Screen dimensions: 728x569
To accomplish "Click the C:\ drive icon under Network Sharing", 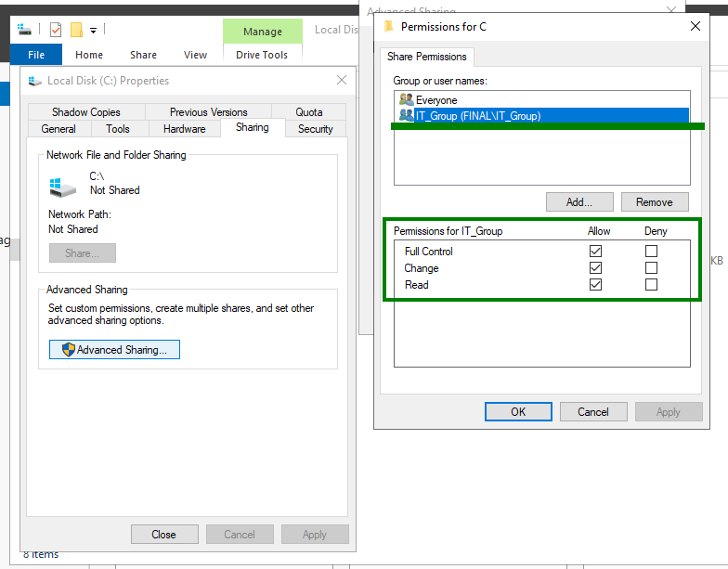I will point(63,187).
